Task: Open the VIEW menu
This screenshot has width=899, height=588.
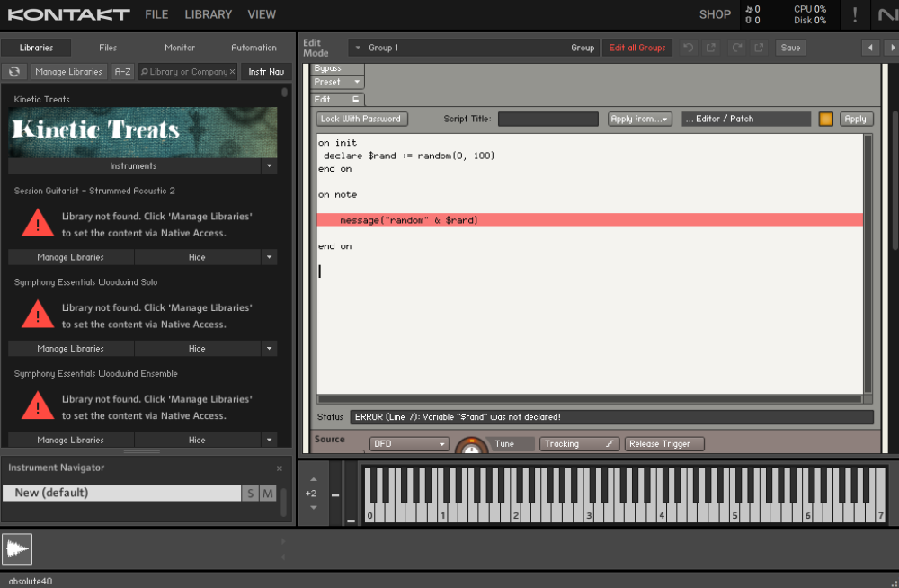Action: point(262,14)
